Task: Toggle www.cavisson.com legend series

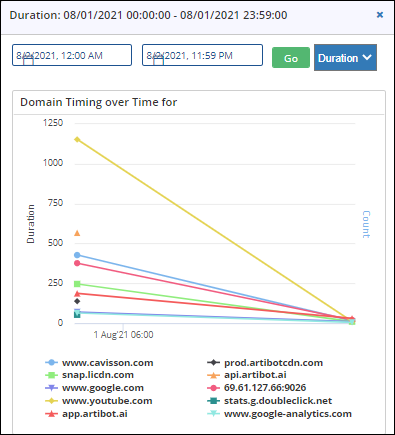Action: click(x=99, y=363)
